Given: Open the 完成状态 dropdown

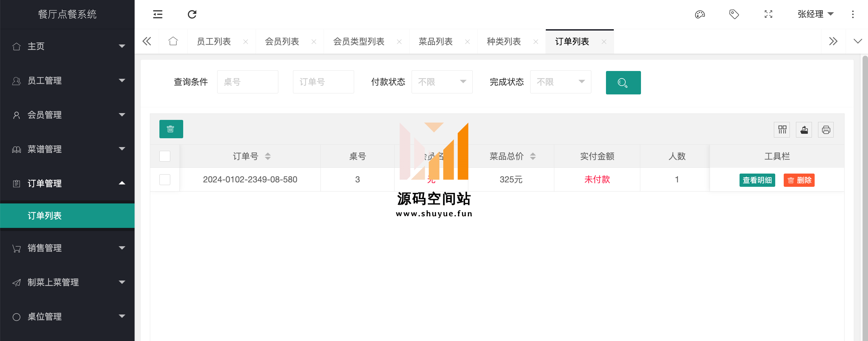Looking at the screenshot, I should pyautogui.click(x=561, y=82).
